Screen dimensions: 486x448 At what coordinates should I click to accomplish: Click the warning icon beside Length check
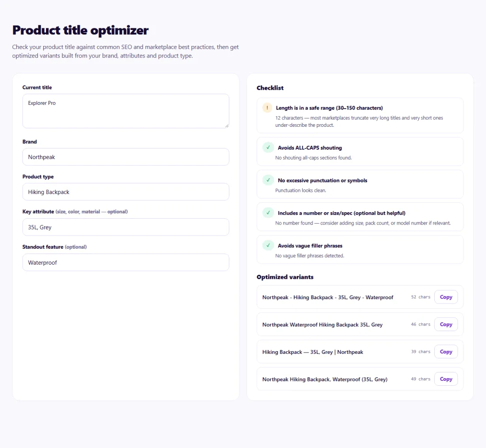click(267, 108)
